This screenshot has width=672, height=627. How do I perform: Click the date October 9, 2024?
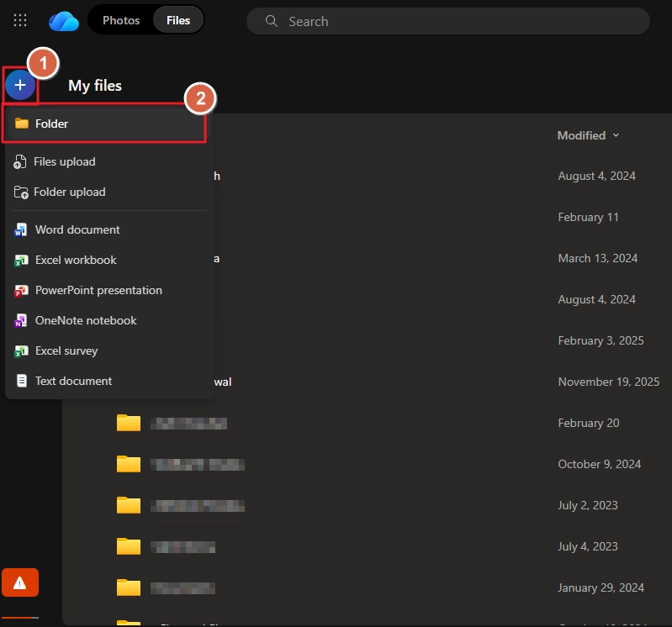(599, 464)
